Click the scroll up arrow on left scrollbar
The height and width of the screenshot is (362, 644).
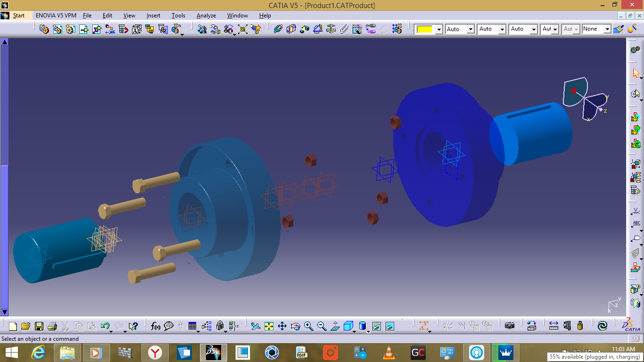(x=5, y=42)
